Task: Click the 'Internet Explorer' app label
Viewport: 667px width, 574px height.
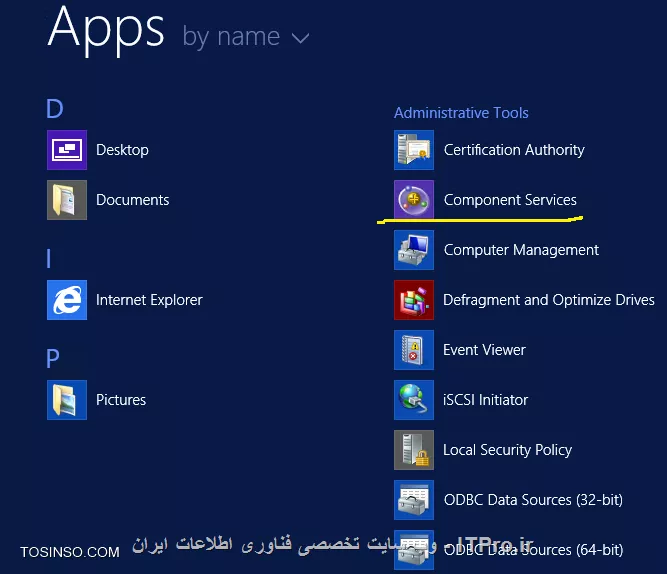Action: pyautogui.click(x=149, y=300)
